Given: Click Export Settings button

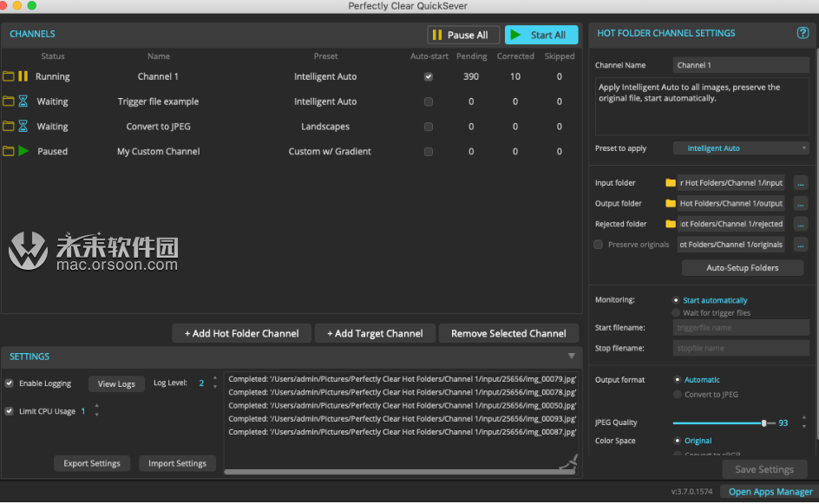Looking at the screenshot, I should 92,463.
